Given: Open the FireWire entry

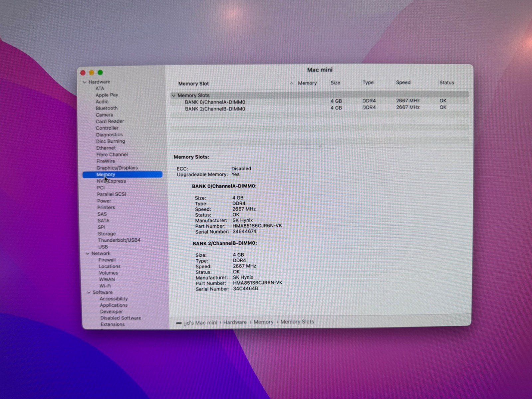Looking at the screenshot, I should click(x=105, y=161).
